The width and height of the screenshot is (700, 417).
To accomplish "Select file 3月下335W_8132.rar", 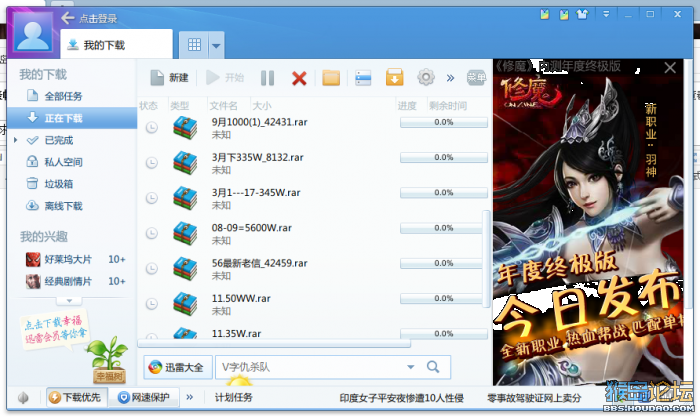I will [x=258, y=157].
